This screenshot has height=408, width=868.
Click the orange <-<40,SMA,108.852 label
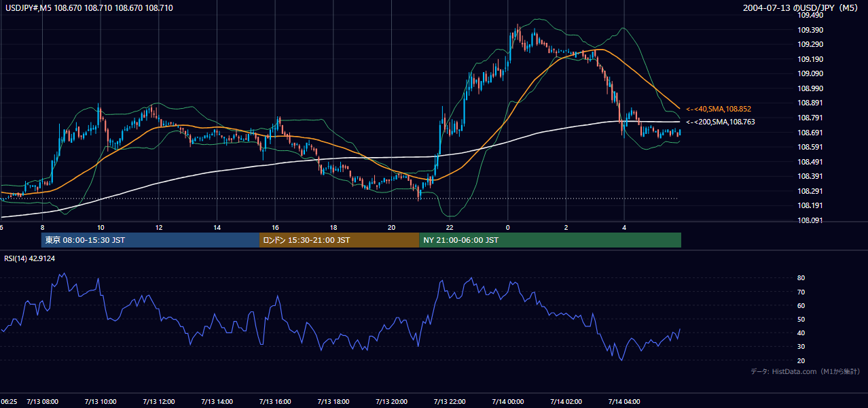coord(719,109)
